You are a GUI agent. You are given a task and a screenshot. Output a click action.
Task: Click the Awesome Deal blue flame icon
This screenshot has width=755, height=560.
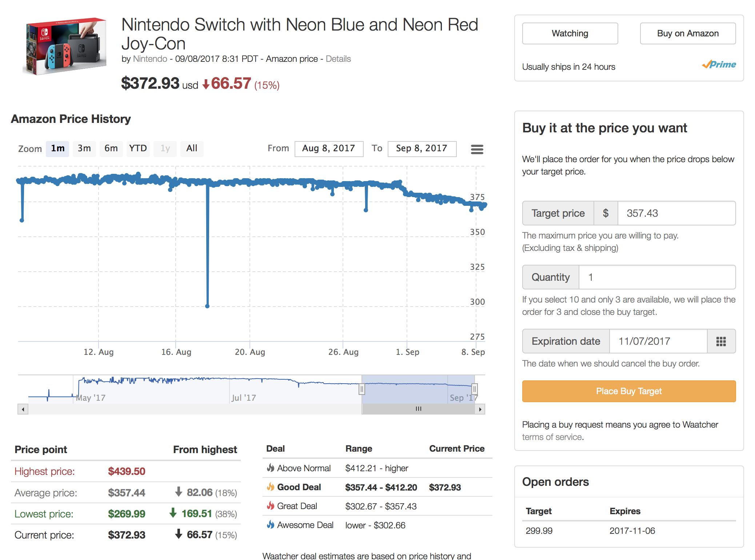(x=270, y=525)
